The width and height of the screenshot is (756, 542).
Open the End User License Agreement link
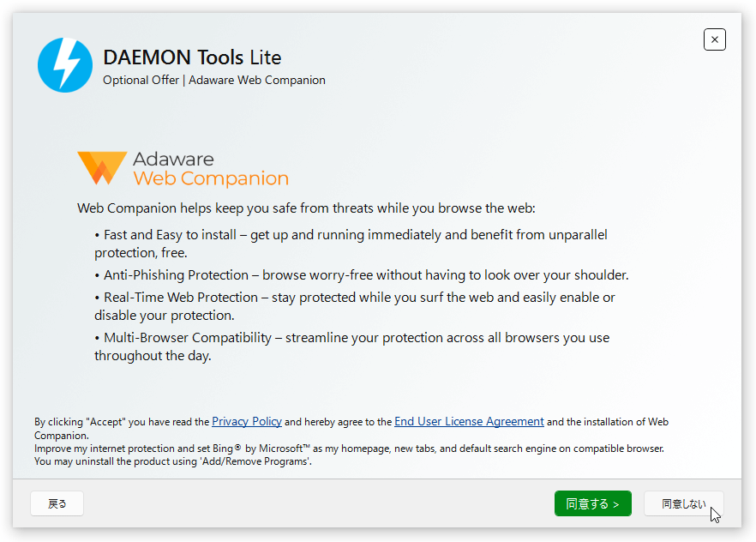coord(469,421)
